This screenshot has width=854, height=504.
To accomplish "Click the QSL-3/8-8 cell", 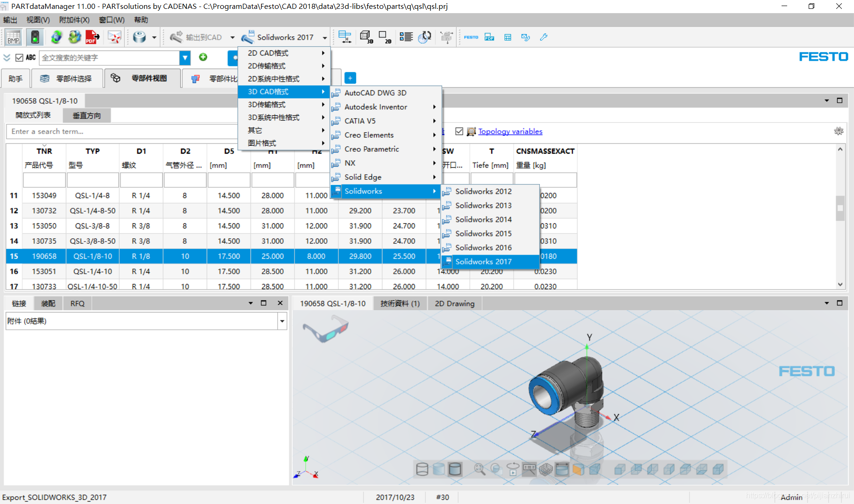I will click(93, 226).
